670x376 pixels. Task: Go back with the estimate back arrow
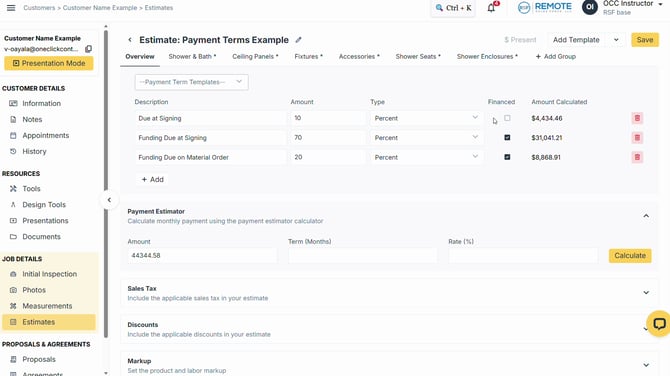pos(130,40)
